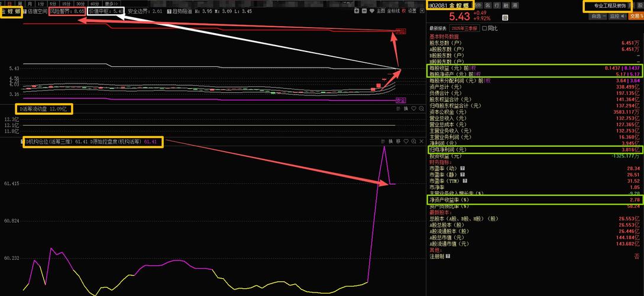The height and width of the screenshot is (296, 644).
Task: Click help icon beside 注册制
Action: (448, 256)
